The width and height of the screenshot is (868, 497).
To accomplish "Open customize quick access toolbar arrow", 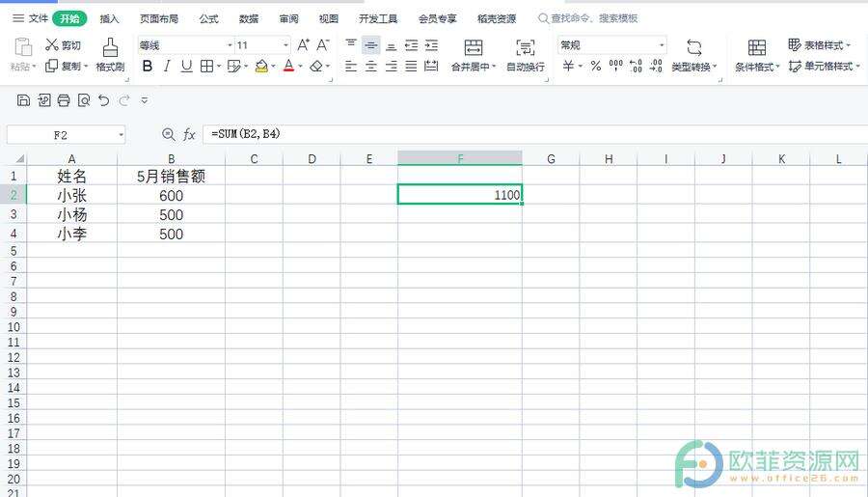I will 145,100.
